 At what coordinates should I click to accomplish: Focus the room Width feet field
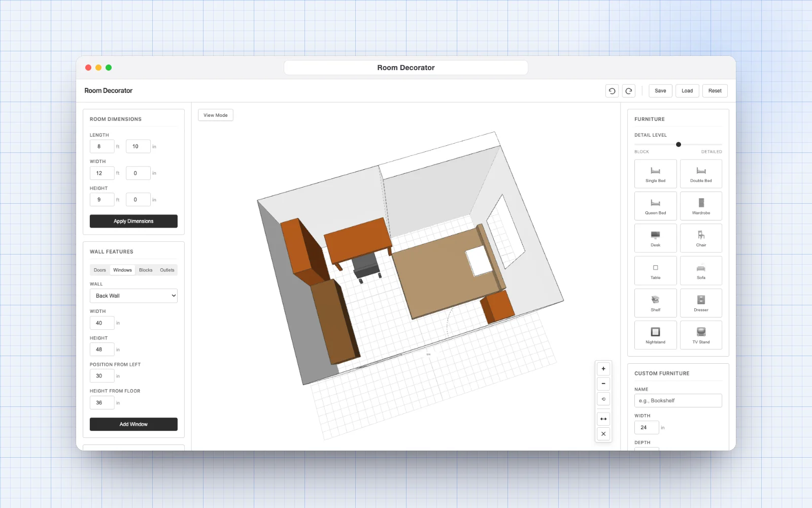(x=102, y=173)
